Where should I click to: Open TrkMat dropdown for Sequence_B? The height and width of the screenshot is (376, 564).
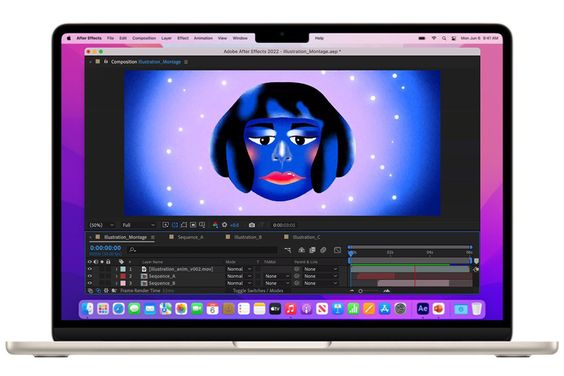(x=276, y=283)
